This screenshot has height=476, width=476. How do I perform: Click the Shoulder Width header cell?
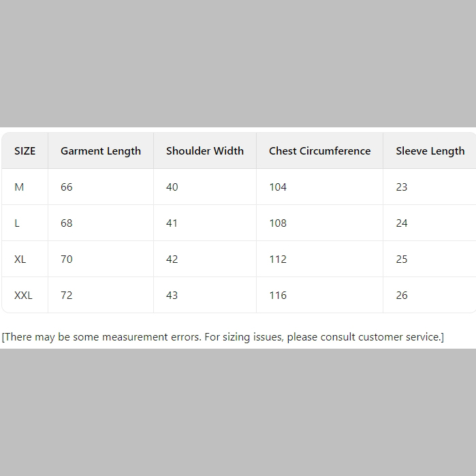(x=205, y=151)
